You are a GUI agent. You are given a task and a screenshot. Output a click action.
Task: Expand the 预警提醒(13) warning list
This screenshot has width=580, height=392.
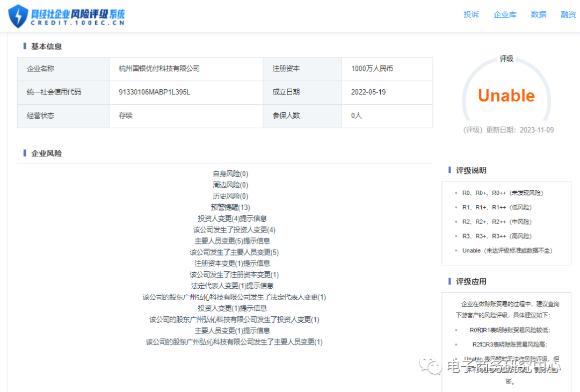(x=229, y=207)
